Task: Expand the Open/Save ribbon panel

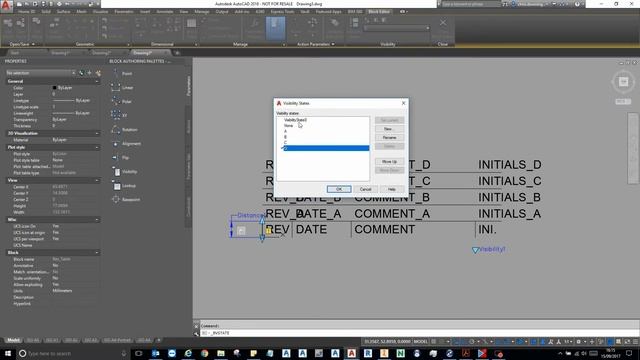Action: pyautogui.click(x=22, y=44)
